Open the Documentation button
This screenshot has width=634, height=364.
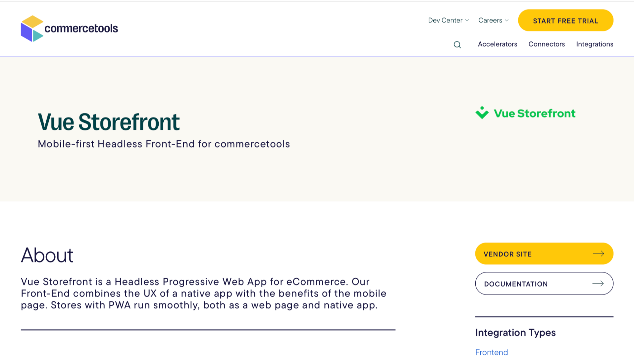pos(516,284)
